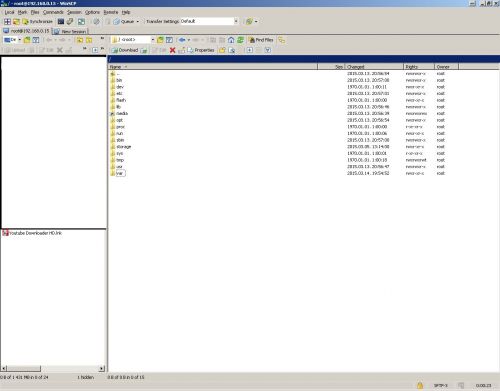Select the run folder

(x=119, y=134)
